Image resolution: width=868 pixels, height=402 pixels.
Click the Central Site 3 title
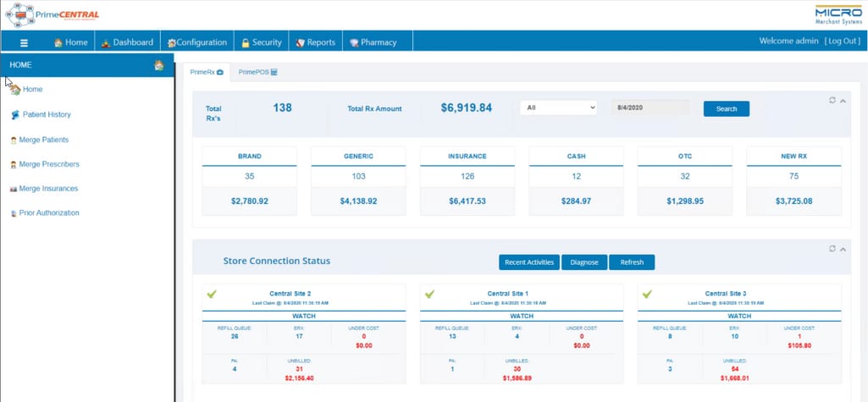(x=726, y=294)
